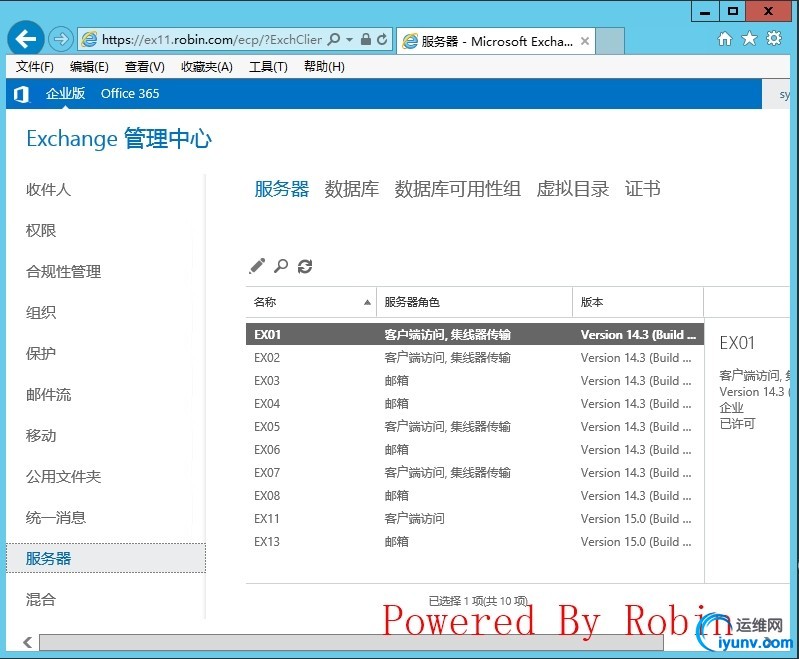Sort by the 服务器角色 column header
The height and width of the screenshot is (659, 799).
coord(474,302)
